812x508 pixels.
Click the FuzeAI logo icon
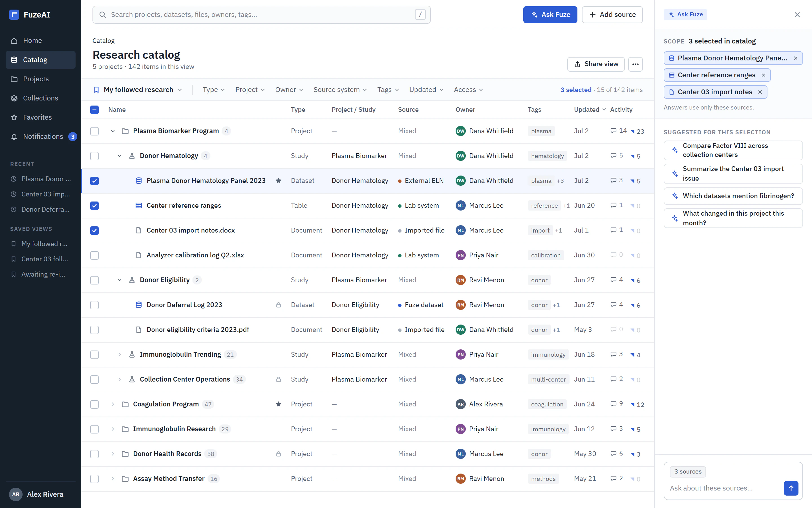14,14
